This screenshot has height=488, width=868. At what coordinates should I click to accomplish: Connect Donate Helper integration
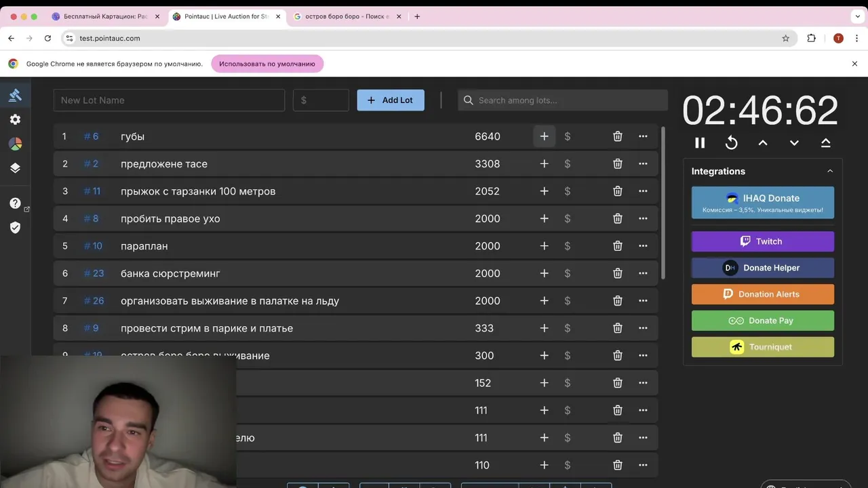pyautogui.click(x=763, y=268)
